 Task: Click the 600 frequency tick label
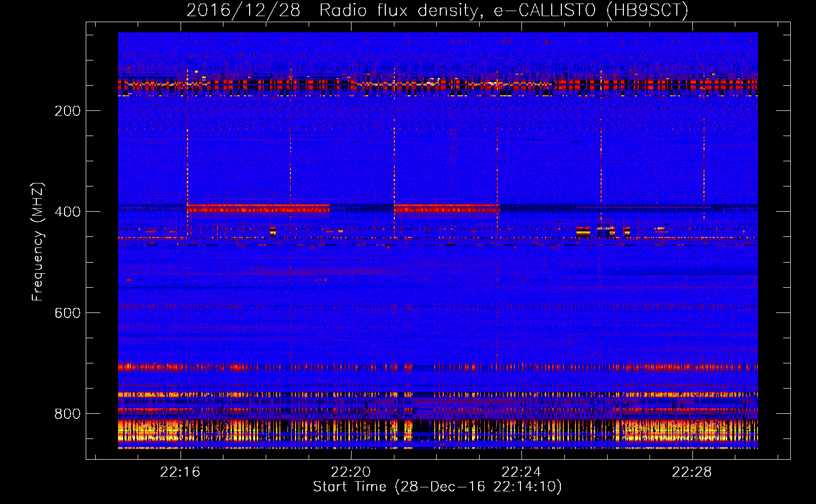coord(68,313)
